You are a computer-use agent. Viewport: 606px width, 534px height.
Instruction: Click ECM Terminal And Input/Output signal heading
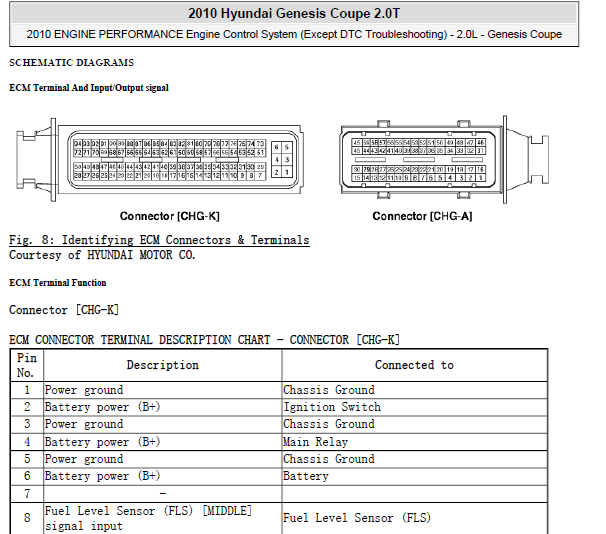click(89, 88)
